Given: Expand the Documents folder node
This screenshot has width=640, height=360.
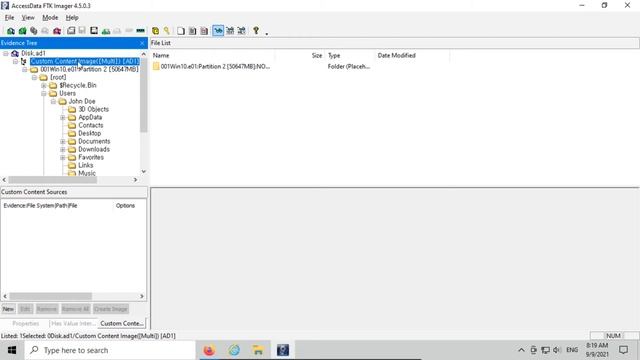Looking at the screenshot, I should coord(63,142).
